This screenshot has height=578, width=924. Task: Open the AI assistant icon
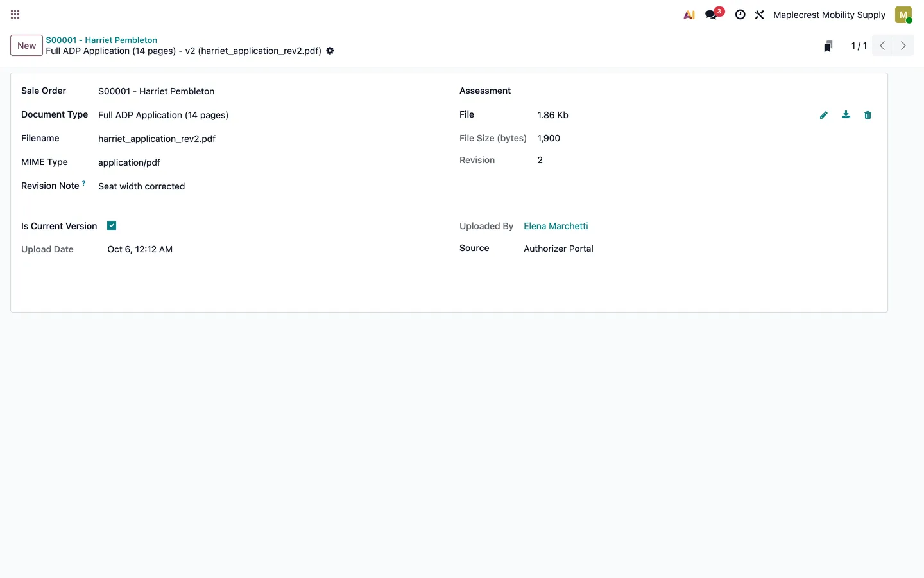pyautogui.click(x=689, y=15)
